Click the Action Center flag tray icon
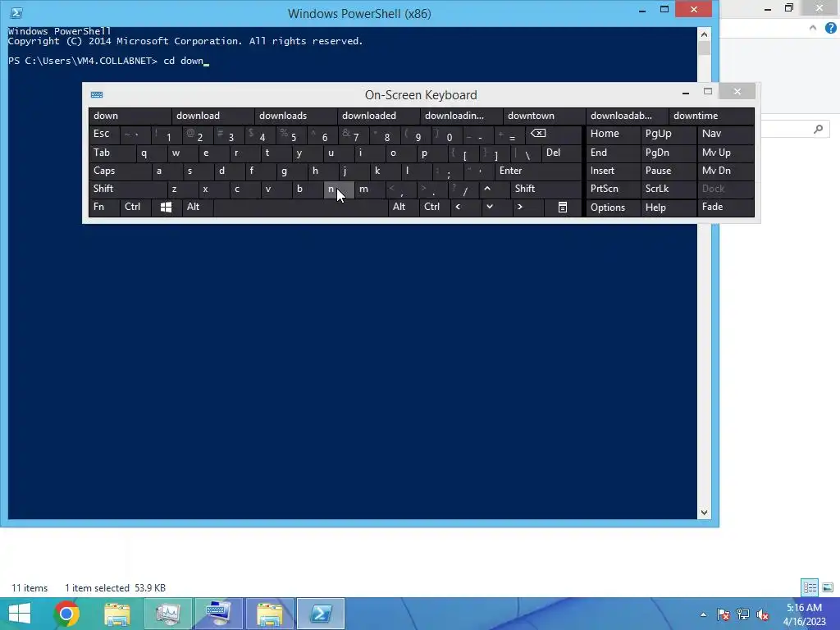The width and height of the screenshot is (840, 630). click(724, 614)
